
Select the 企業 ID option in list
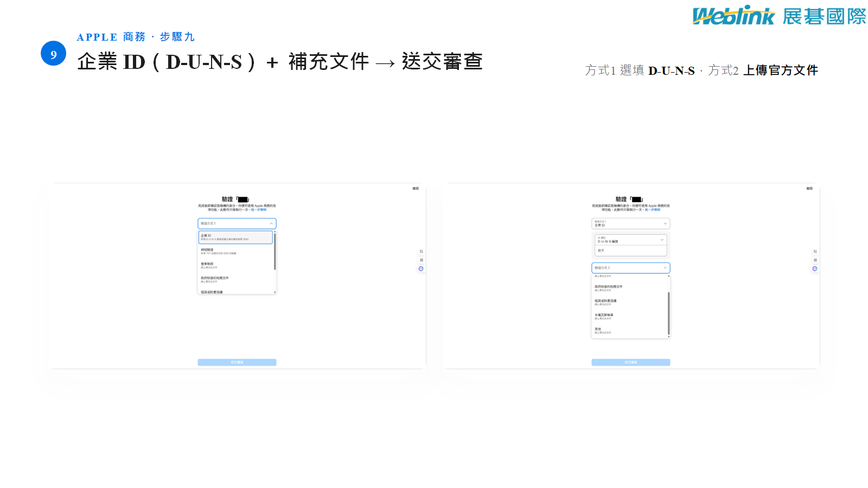click(x=235, y=237)
